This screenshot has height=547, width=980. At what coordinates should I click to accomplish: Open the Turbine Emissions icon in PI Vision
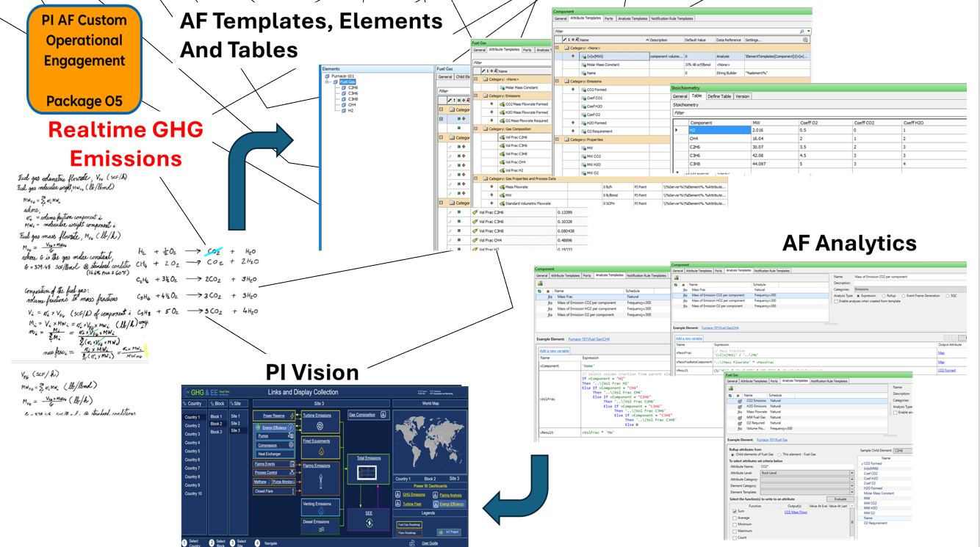point(320,426)
